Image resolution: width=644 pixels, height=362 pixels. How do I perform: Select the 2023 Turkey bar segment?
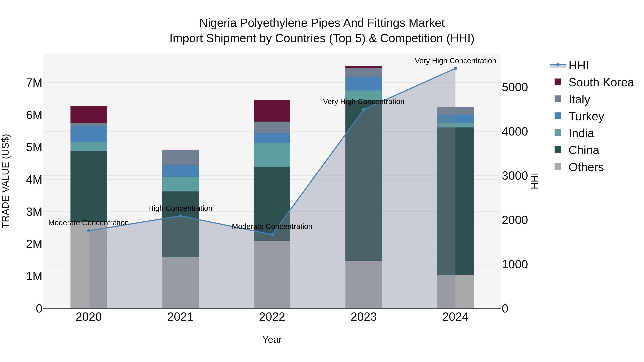pos(364,84)
